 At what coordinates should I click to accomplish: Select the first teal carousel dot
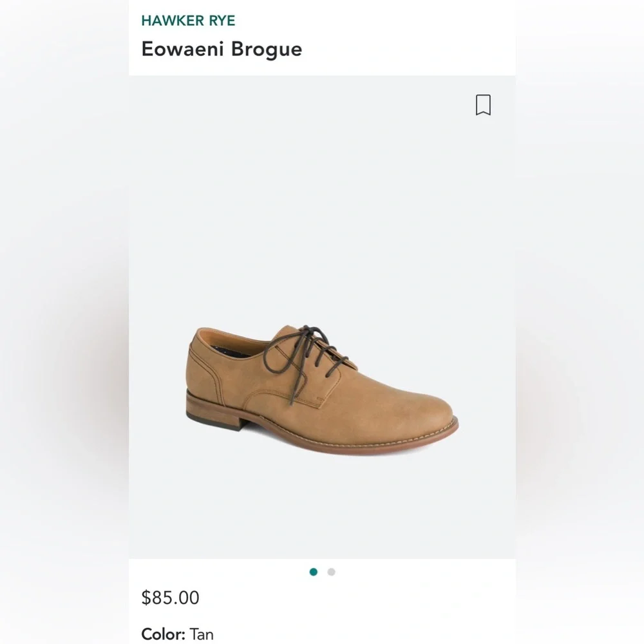click(314, 572)
